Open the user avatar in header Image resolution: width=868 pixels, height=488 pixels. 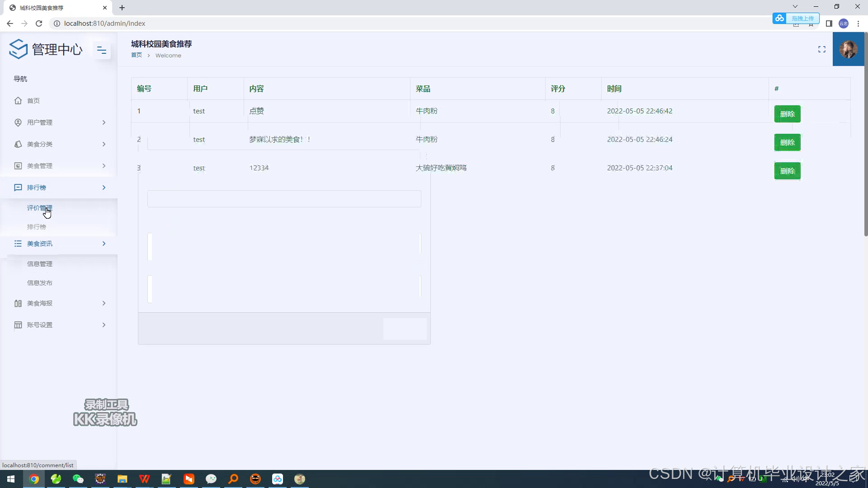[848, 49]
